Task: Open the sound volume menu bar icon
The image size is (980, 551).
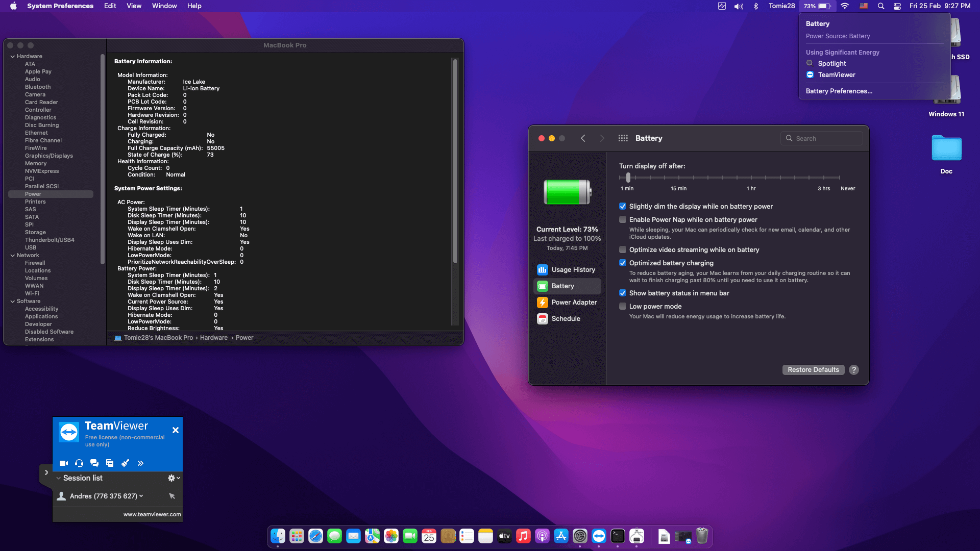Action: coord(739,6)
